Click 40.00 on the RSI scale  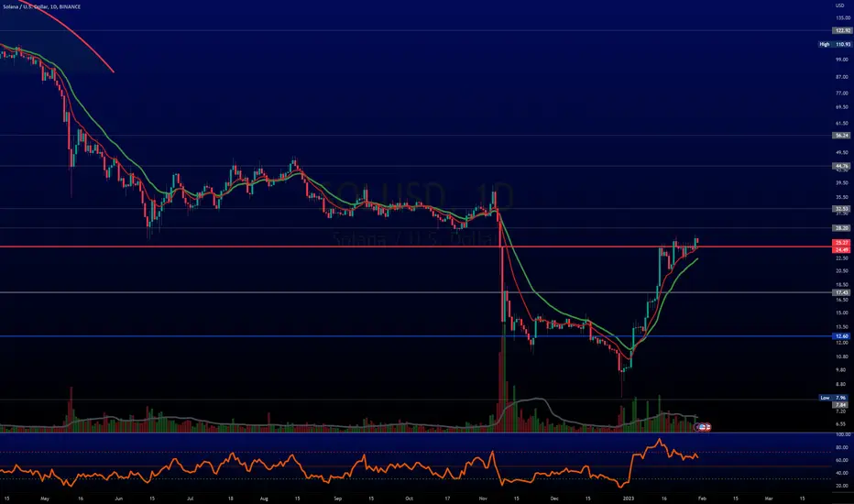click(x=843, y=473)
